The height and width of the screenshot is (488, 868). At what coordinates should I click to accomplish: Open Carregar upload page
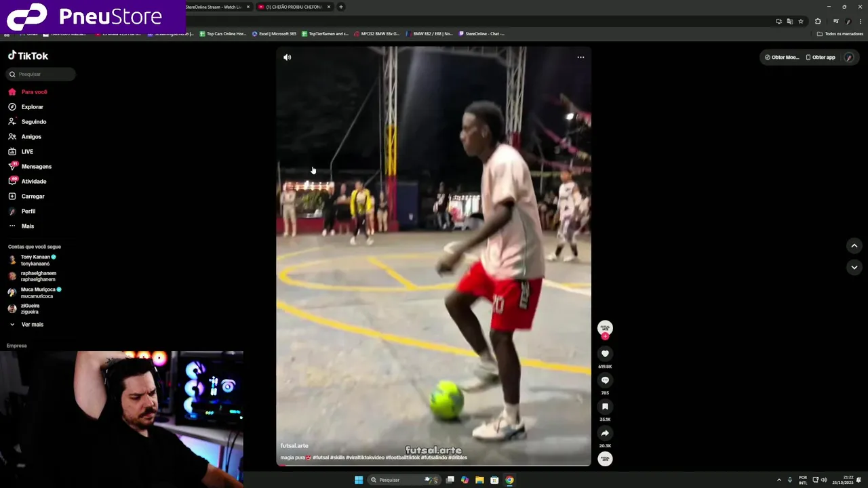click(x=26, y=196)
